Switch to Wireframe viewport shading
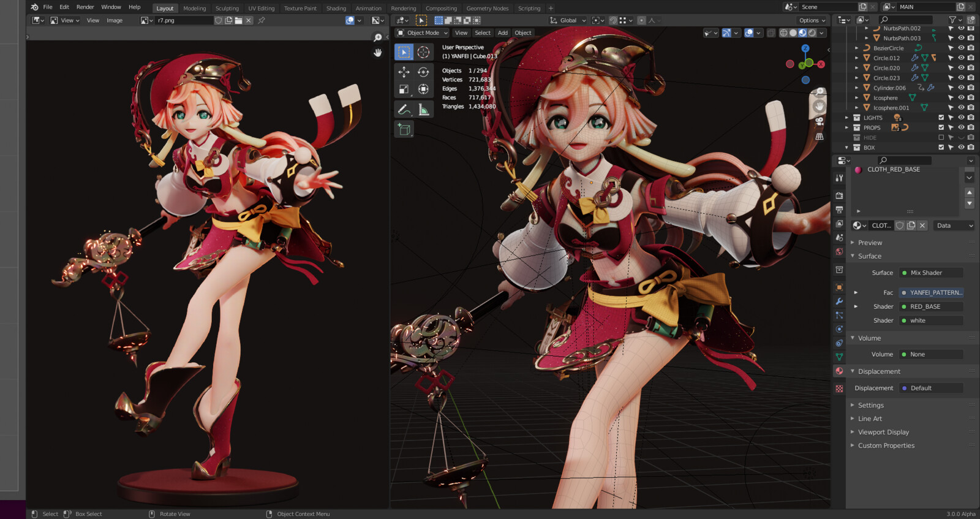This screenshot has height=519, width=980. click(x=783, y=33)
